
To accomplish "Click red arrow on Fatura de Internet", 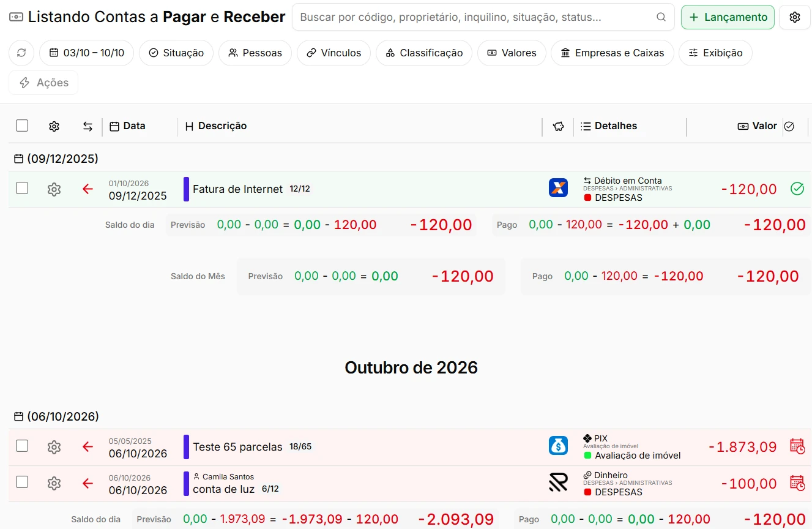I will (88, 189).
